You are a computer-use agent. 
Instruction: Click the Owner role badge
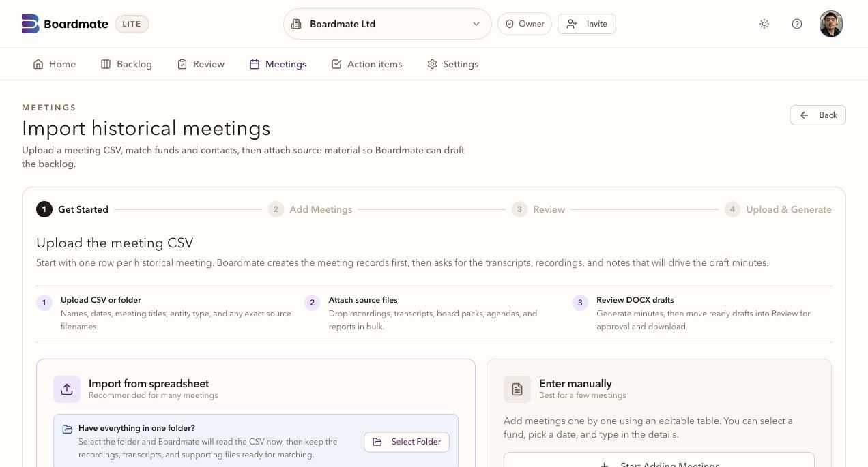tap(525, 24)
